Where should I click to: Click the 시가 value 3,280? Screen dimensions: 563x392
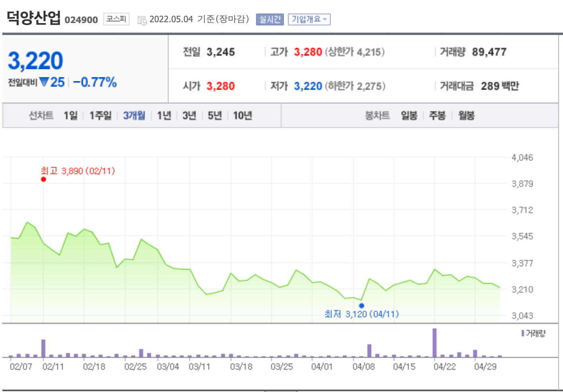click(x=221, y=86)
